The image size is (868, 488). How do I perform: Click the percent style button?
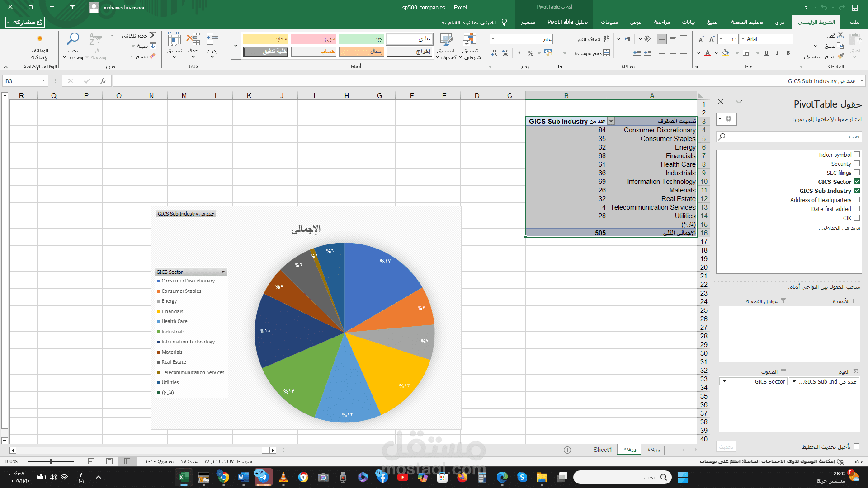530,53
